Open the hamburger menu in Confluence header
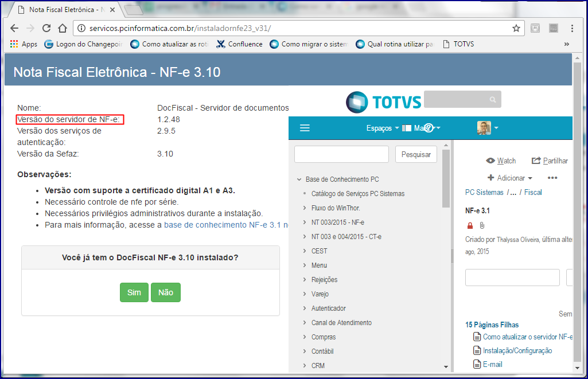 305,128
